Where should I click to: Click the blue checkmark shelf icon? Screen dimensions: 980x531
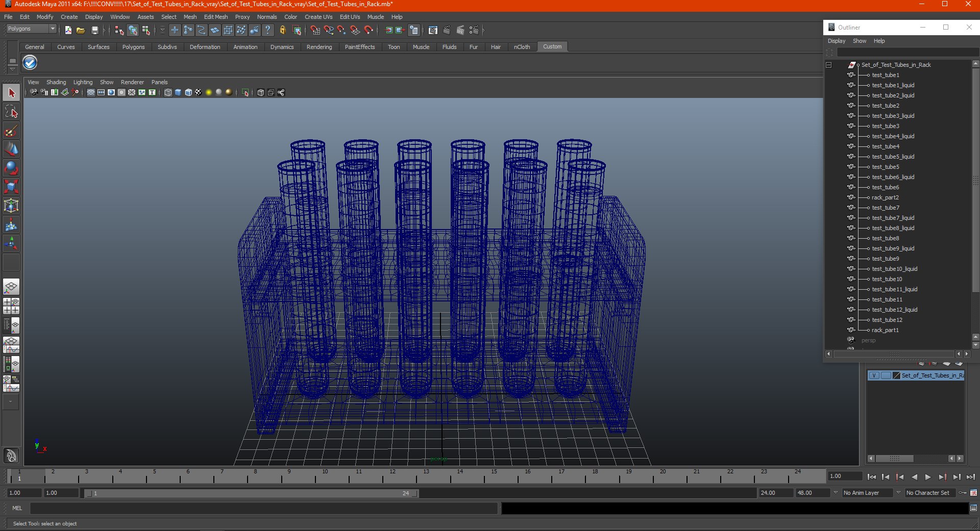point(30,63)
